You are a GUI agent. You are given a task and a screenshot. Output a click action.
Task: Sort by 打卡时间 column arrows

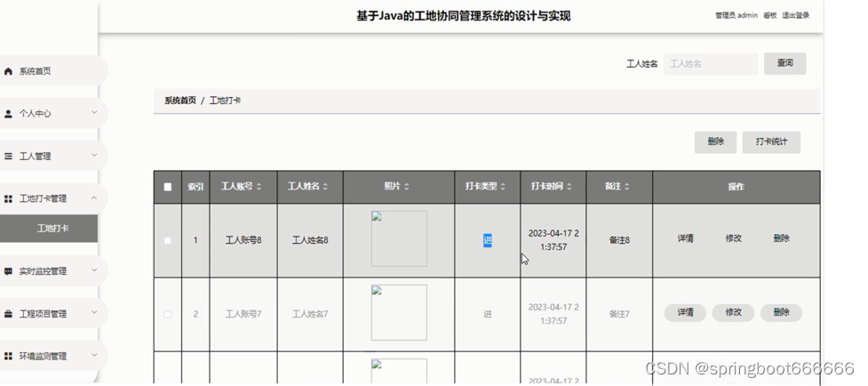tap(569, 187)
